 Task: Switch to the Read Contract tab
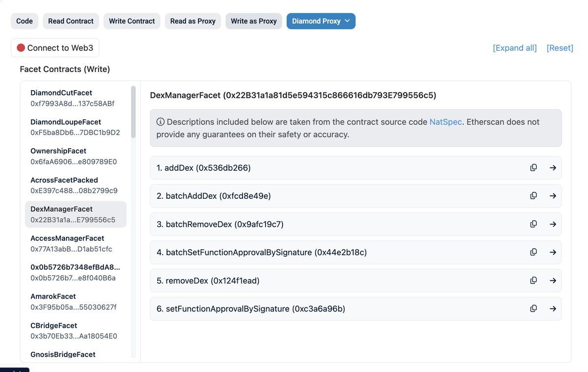pyautogui.click(x=71, y=21)
